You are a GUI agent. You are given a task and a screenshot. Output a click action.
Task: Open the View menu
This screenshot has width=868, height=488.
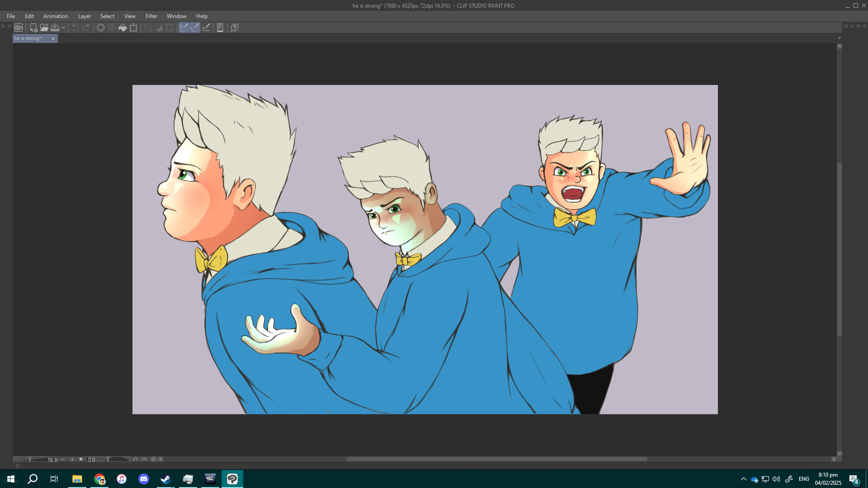coord(130,16)
